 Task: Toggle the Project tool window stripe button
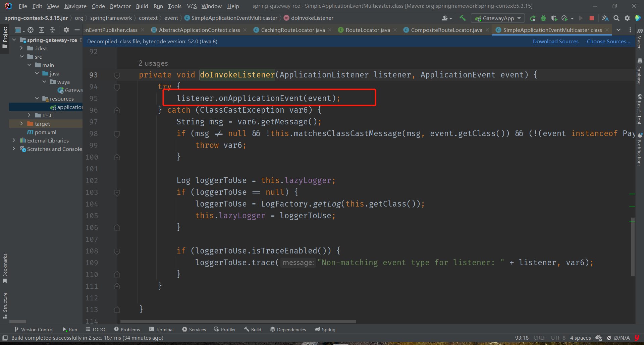5,37
